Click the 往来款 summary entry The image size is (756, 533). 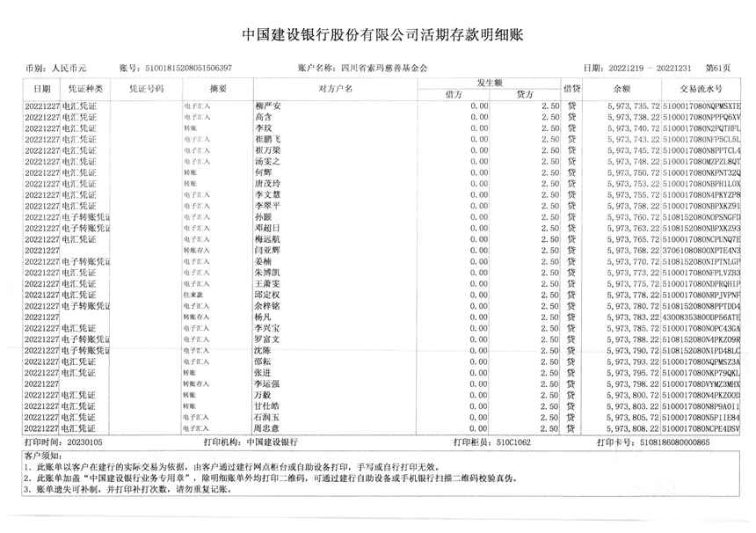click(x=193, y=296)
